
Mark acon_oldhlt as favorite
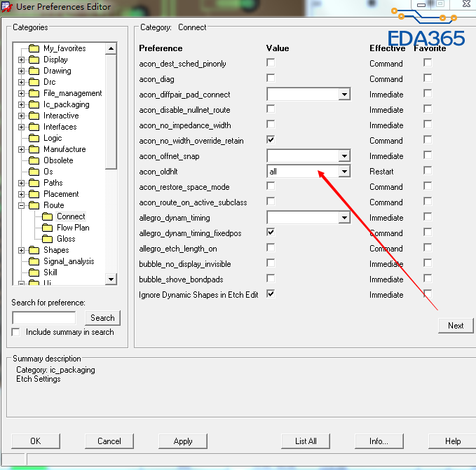428,171
